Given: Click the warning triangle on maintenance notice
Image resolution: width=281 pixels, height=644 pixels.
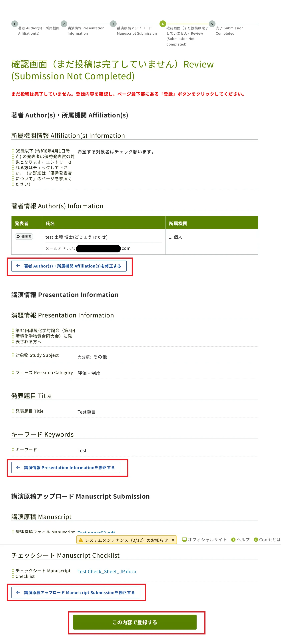Looking at the screenshot, I should (x=81, y=540).
